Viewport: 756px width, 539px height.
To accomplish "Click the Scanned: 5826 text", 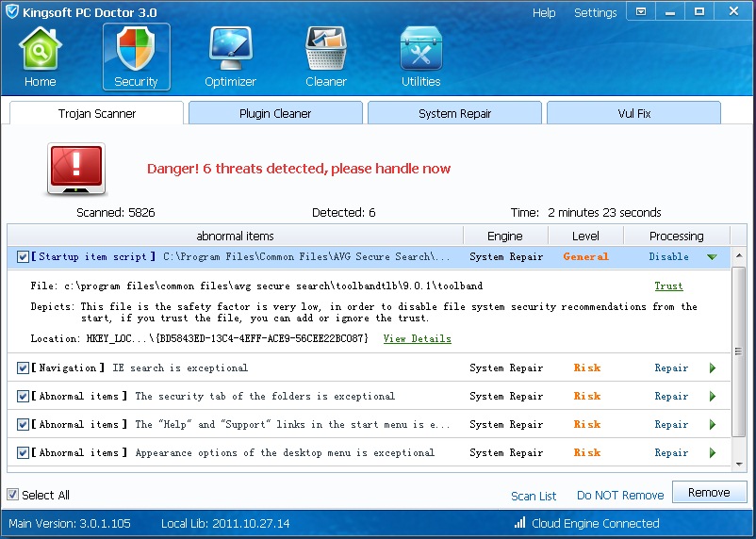I will click(116, 213).
